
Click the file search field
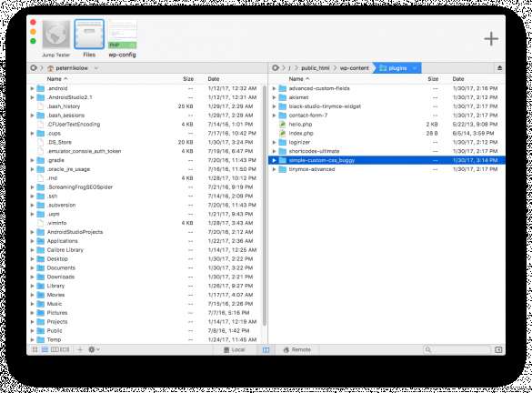click(x=457, y=349)
